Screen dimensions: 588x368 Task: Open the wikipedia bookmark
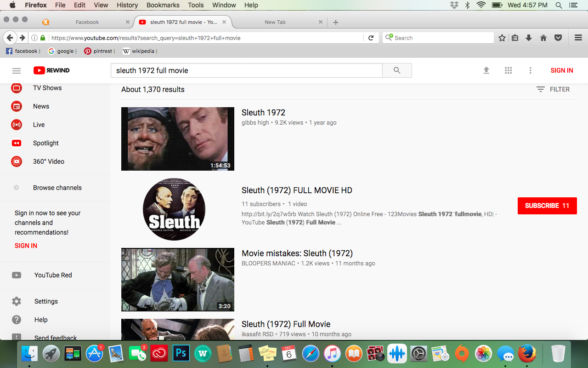pos(140,51)
